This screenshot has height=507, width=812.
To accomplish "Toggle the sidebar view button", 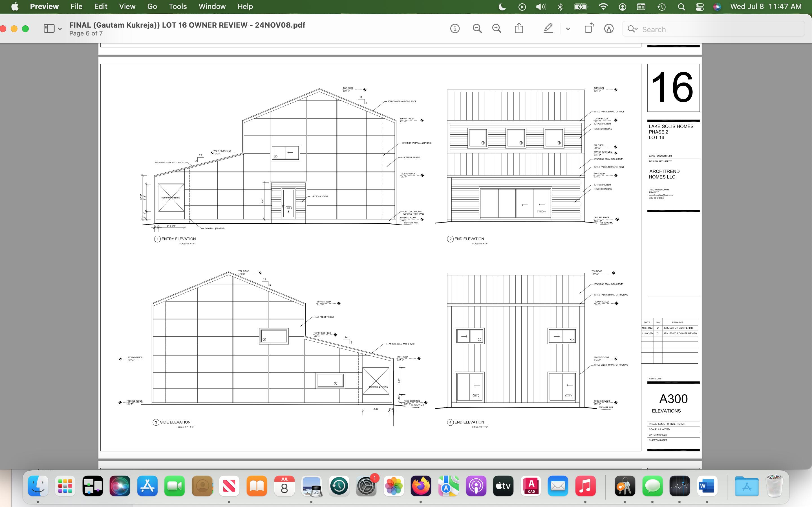I will (x=49, y=28).
